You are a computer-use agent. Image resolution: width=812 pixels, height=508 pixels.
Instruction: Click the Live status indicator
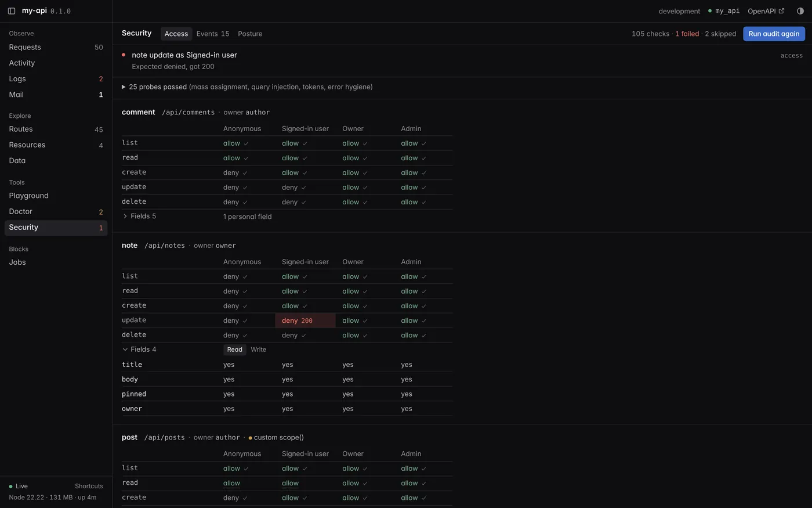point(19,486)
